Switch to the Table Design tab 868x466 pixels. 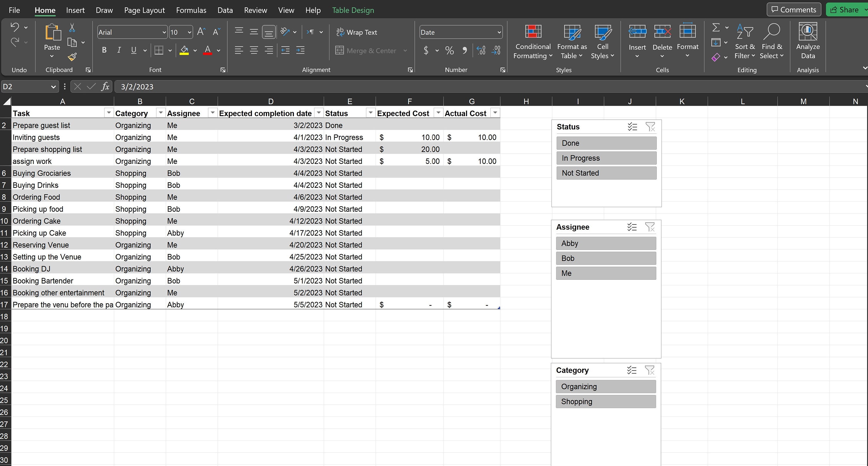[x=353, y=10]
